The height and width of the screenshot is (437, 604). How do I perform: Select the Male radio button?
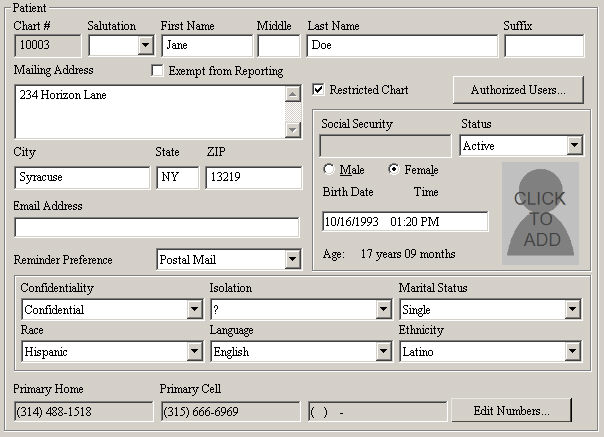329,170
